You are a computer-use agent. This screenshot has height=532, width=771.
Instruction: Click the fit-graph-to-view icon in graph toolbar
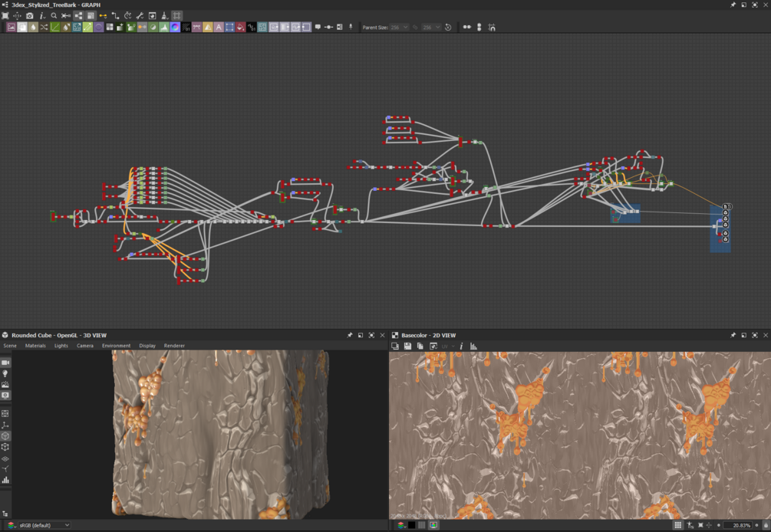(5, 16)
